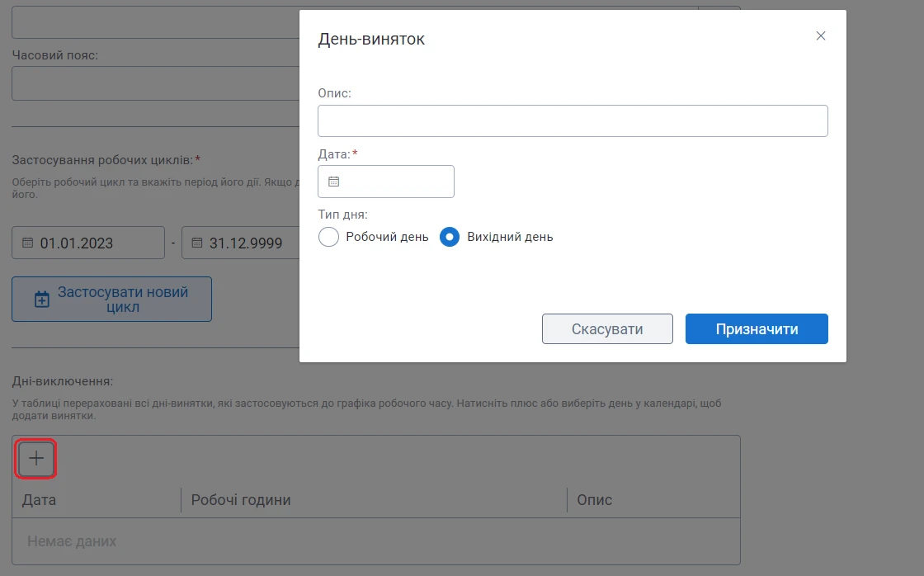The height and width of the screenshot is (576, 924).
Task: Sort by the Дата column header
Action: (x=39, y=500)
